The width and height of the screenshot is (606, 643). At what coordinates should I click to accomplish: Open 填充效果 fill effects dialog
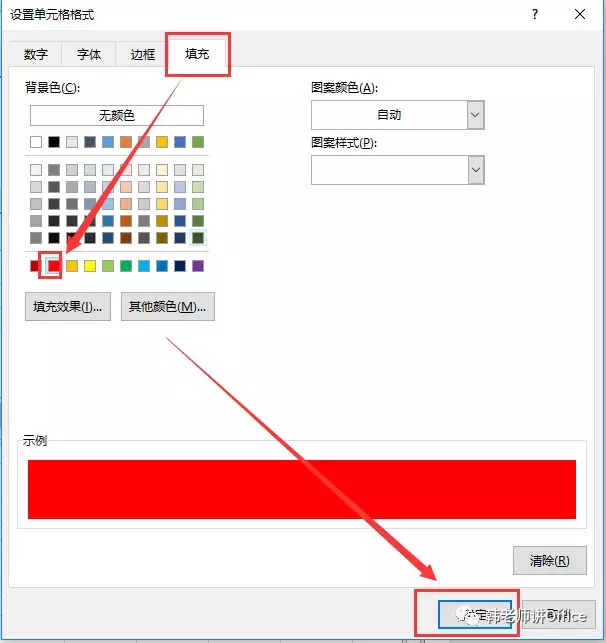(68, 306)
